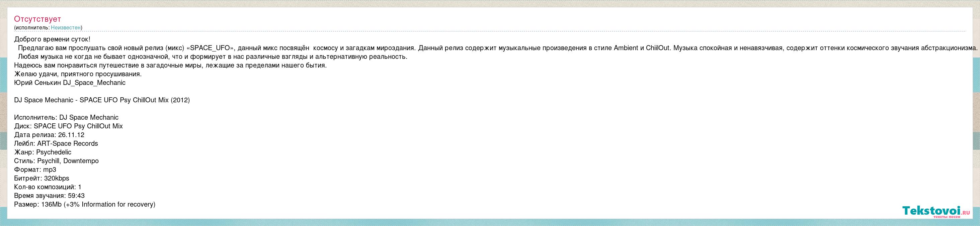
Task: Click 'Кол-во композиций: 1' line
Action: (48, 187)
